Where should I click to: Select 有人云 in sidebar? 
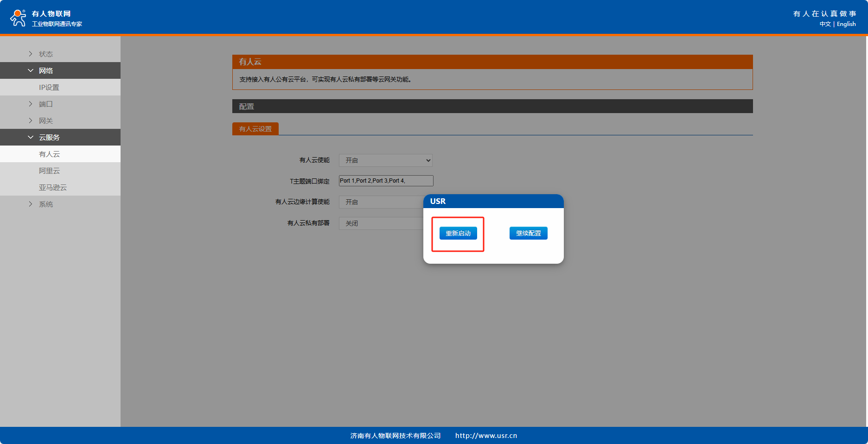(x=50, y=154)
